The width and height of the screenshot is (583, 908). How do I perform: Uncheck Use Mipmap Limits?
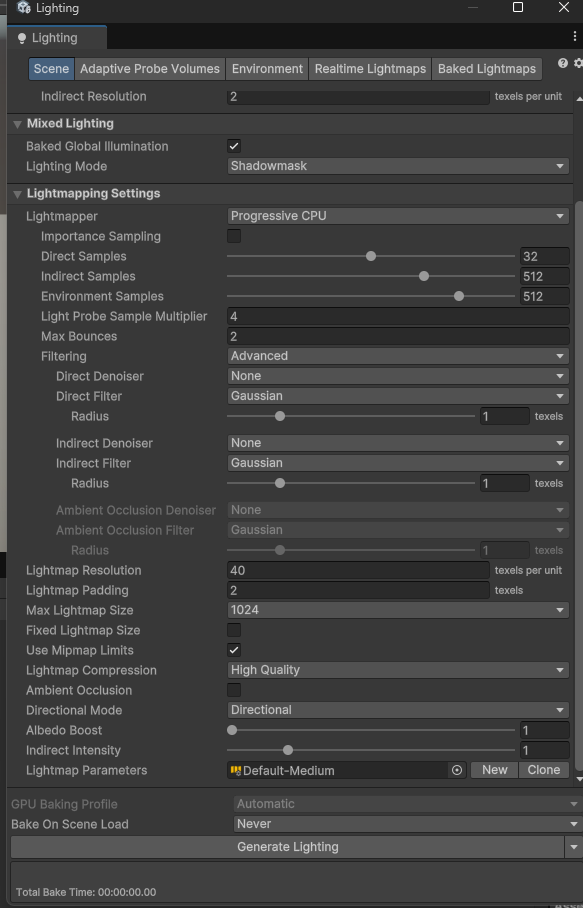(x=233, y=650)
